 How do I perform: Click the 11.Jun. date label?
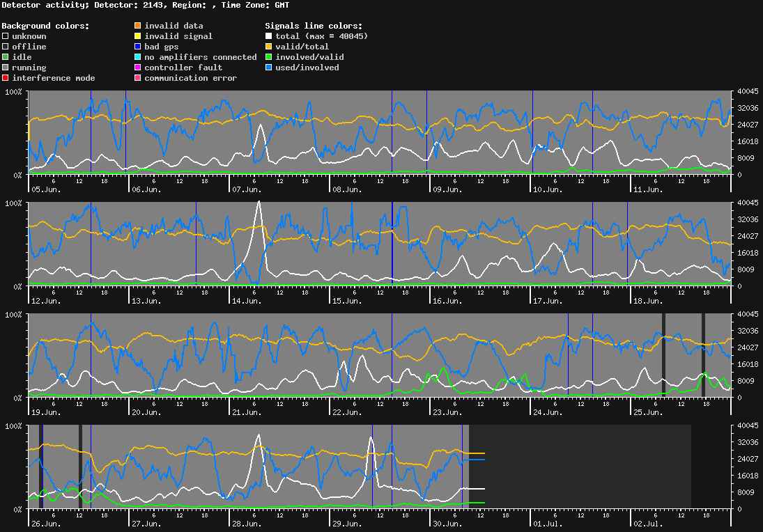648,189
